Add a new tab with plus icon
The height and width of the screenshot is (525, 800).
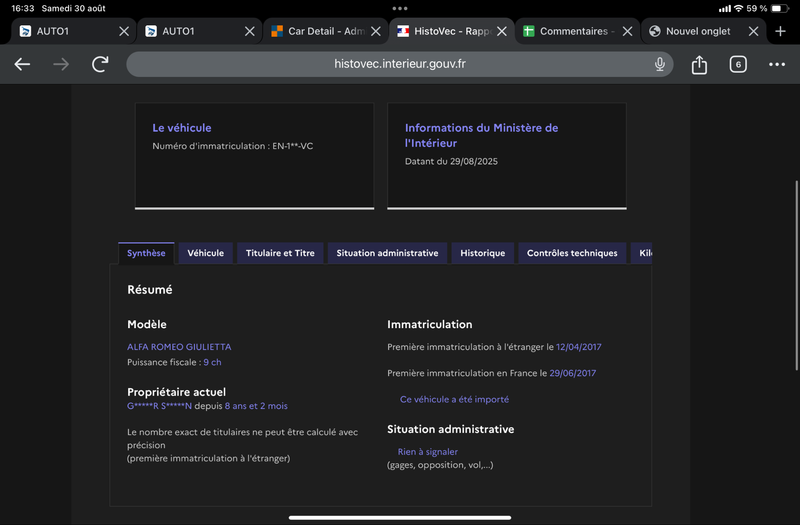point(780,31)
